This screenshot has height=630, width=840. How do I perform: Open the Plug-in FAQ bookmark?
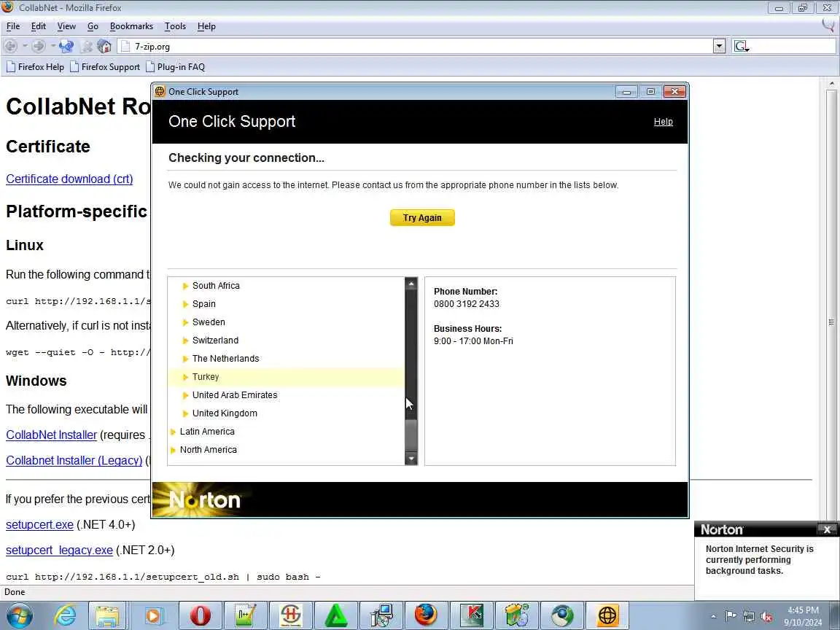coord(175,67)
